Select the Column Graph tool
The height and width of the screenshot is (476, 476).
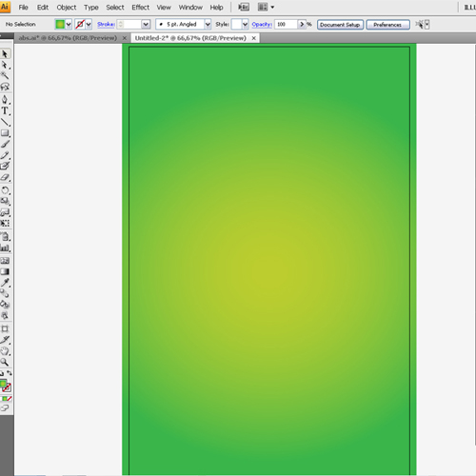5,248
